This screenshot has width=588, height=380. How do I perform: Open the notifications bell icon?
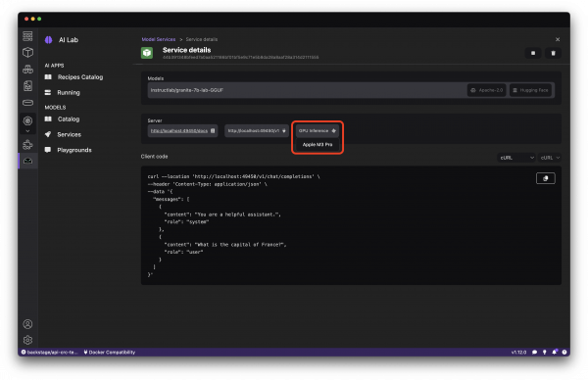point(555,352)
